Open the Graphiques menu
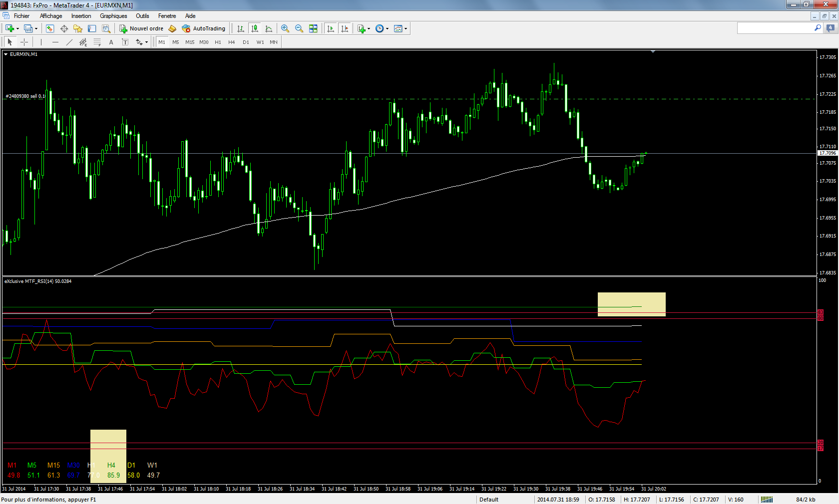Image resolution: width=839 pixels, height=504 pixels. tap(113, 16)
